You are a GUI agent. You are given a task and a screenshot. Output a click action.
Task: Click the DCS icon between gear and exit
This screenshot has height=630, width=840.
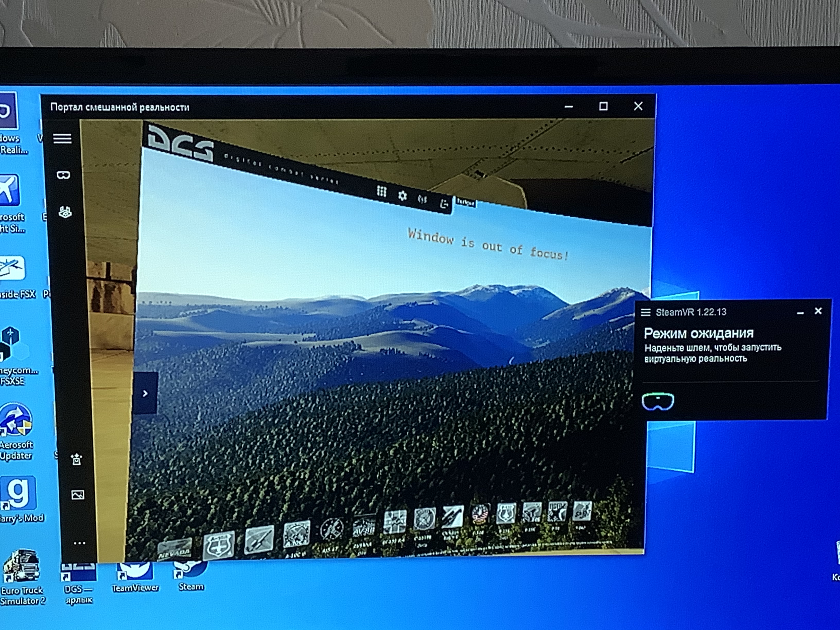tap(422, 199)
